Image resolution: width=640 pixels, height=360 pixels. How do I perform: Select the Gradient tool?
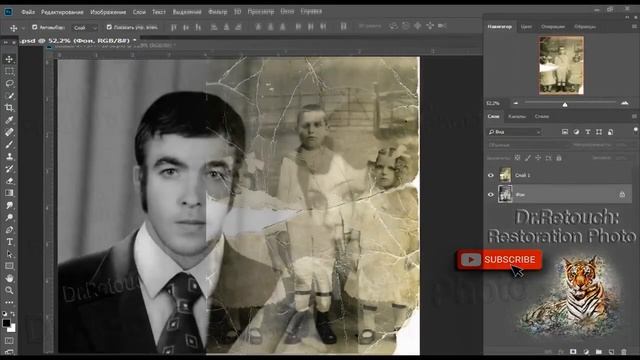9,193
